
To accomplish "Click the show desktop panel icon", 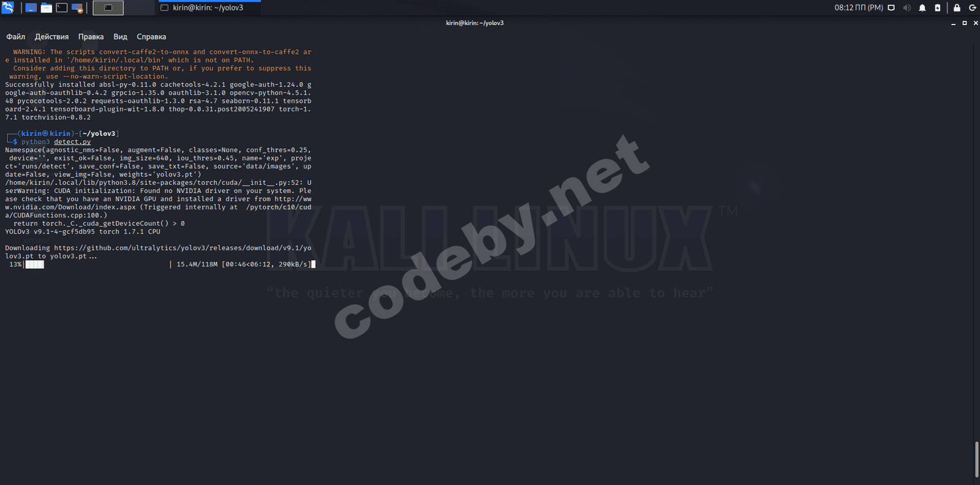I will pos(31,8).
